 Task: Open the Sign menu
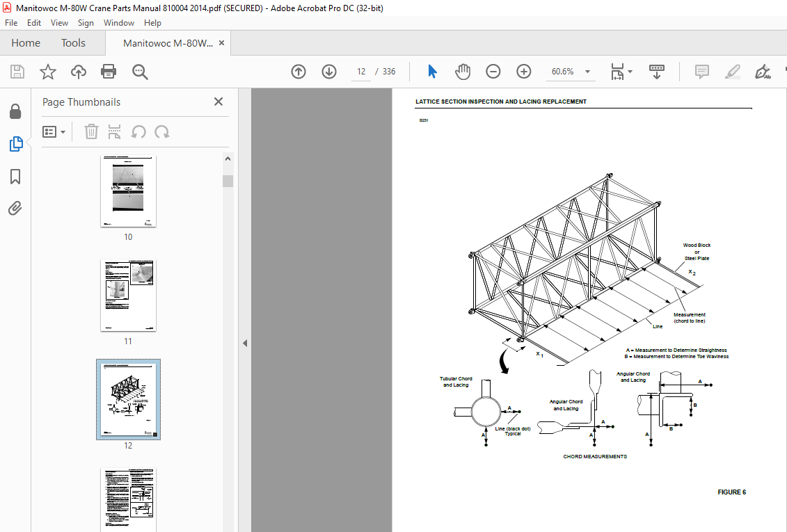(86, 22)
